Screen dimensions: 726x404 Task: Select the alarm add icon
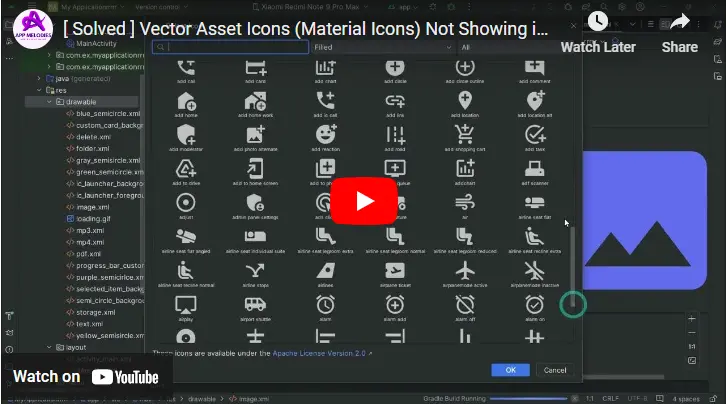coord(395,305)
